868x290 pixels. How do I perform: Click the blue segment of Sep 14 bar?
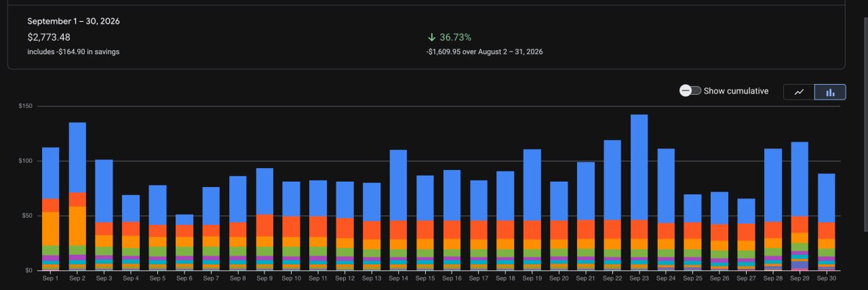(399, 185)
